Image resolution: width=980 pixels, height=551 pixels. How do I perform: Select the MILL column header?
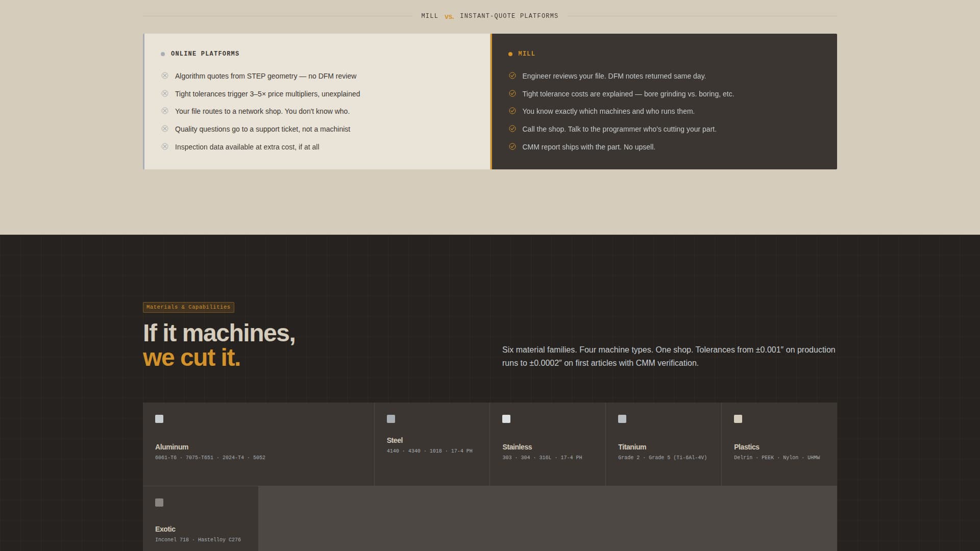(526, 54)
